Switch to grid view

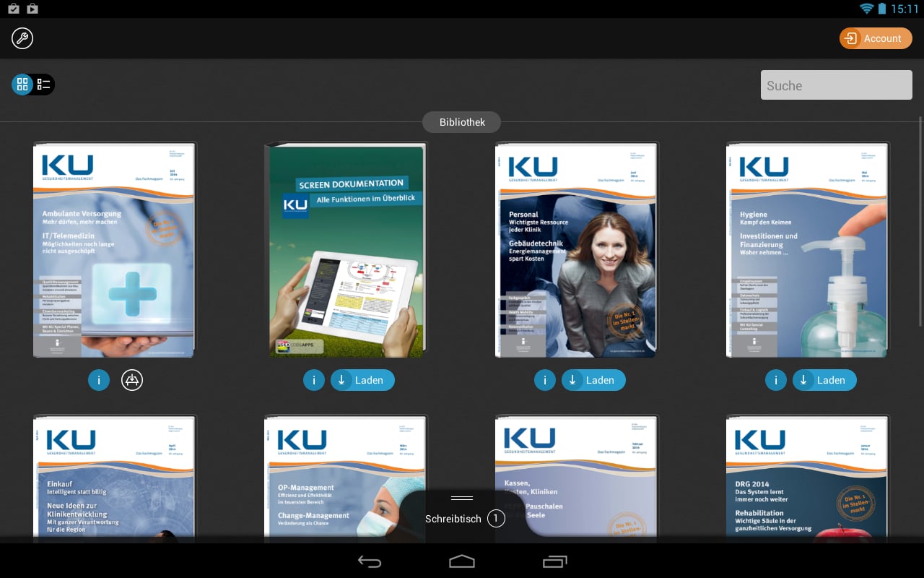[22, 85]
